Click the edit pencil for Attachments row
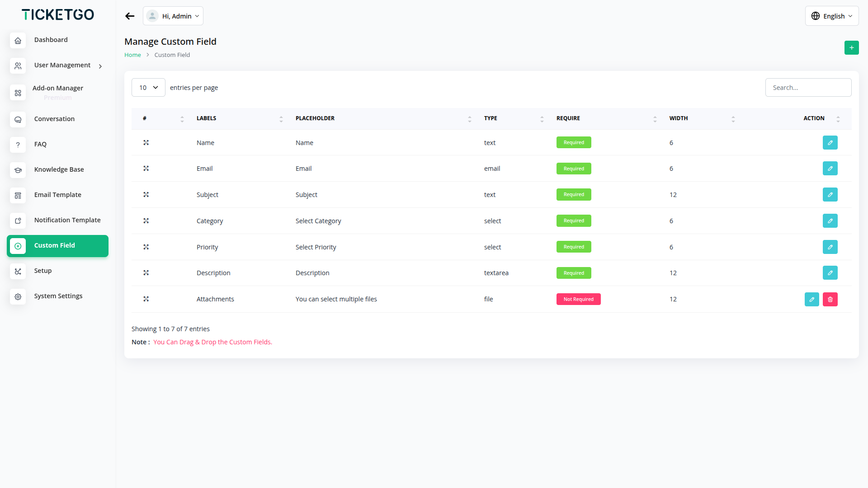868x488 pixels. tap(811, 299)
